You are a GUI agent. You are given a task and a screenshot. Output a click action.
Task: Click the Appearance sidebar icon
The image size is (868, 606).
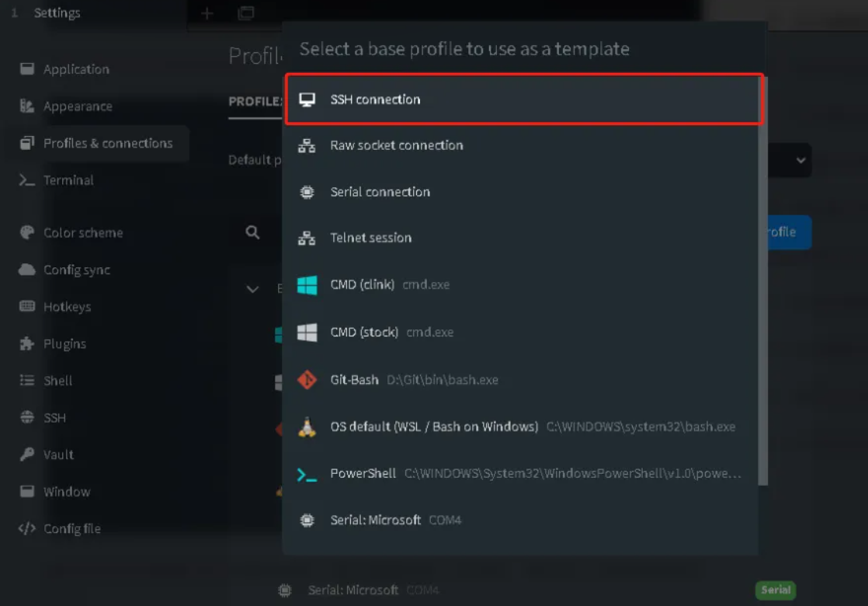pos(26,106)
